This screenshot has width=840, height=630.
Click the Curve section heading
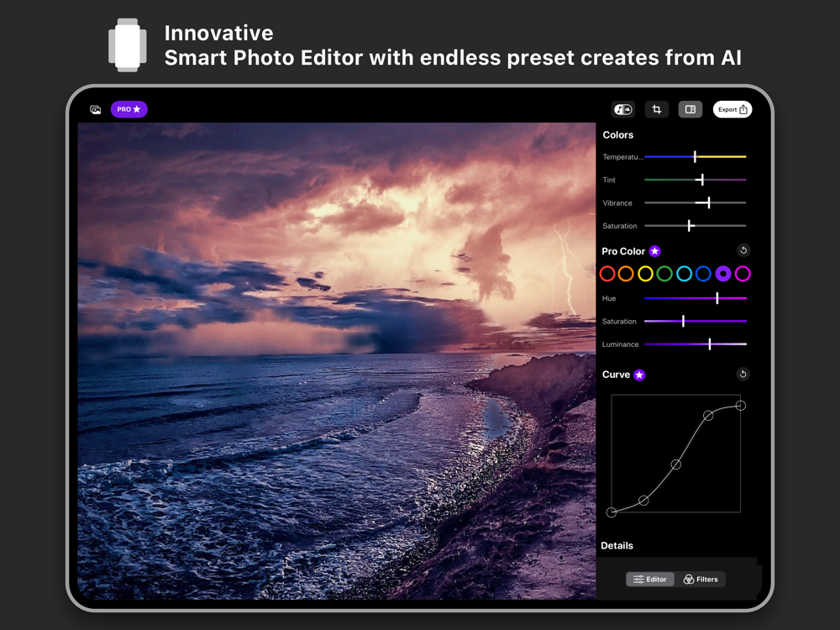tap(616, 375)
